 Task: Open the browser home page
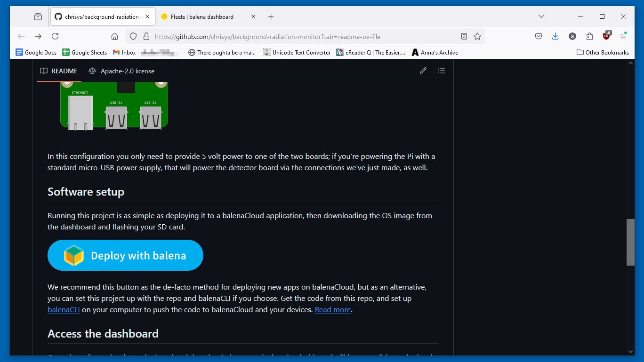[x=114, y=36]
